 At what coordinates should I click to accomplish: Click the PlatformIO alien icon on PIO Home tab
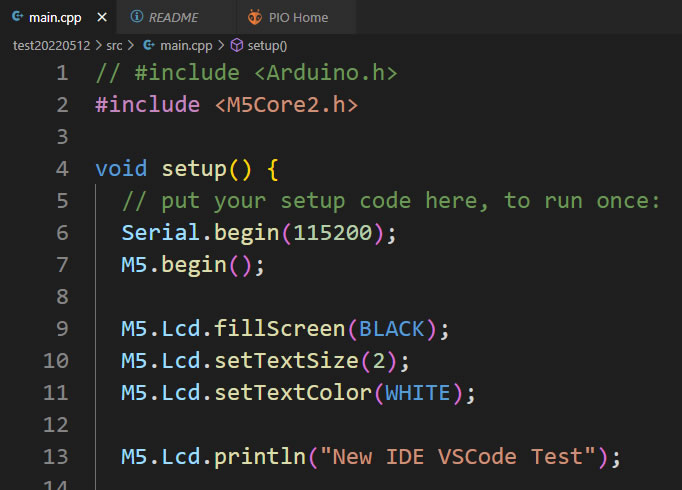tap(256, 17)
